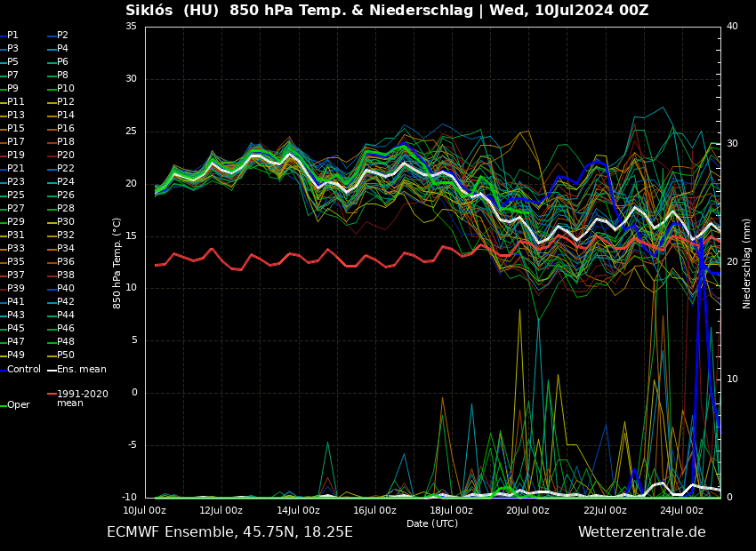
Task: Click the Niederschlag (mm) axis title
Action: point(747,263)
